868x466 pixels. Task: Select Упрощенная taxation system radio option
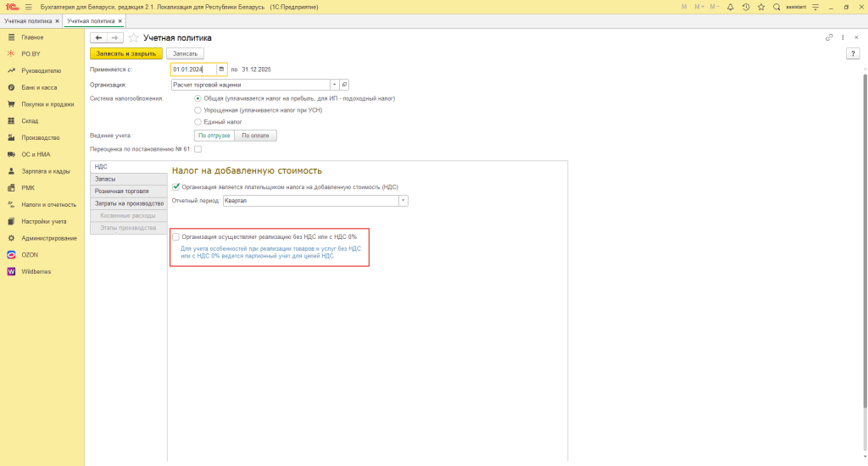198,110
